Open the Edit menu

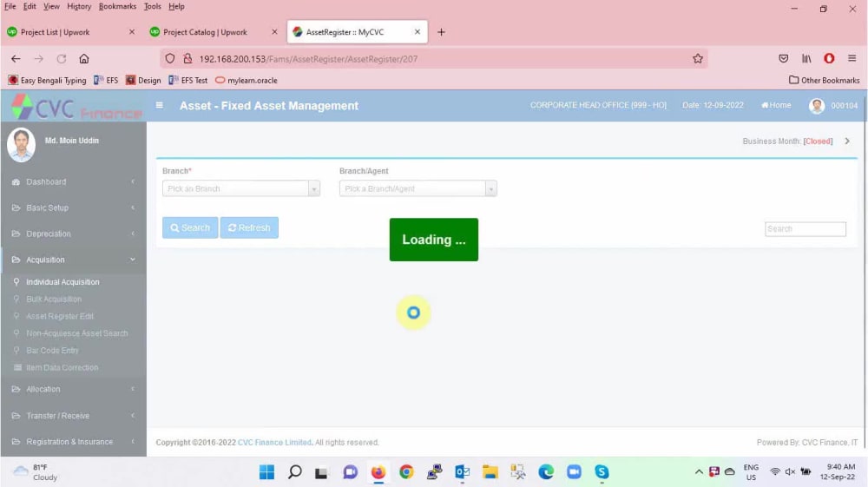click(x=30, y=7)
